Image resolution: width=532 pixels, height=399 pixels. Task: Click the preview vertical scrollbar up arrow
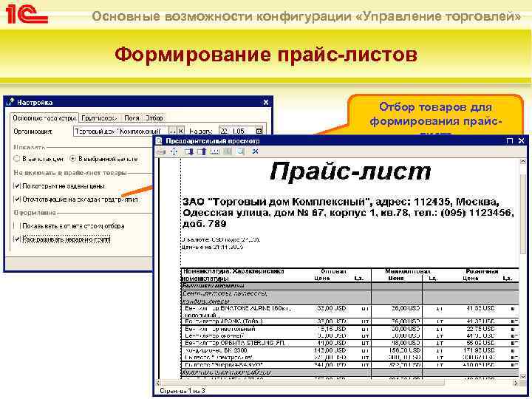click(523, 162)
